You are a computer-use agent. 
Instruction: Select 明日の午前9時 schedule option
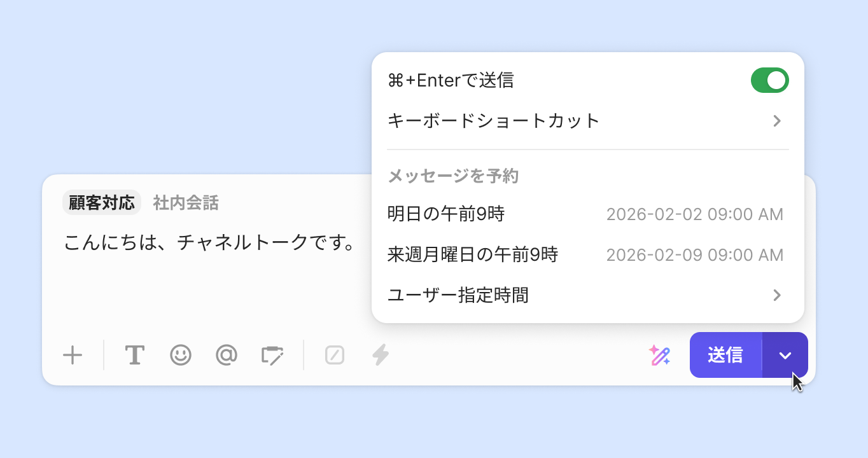446,214
